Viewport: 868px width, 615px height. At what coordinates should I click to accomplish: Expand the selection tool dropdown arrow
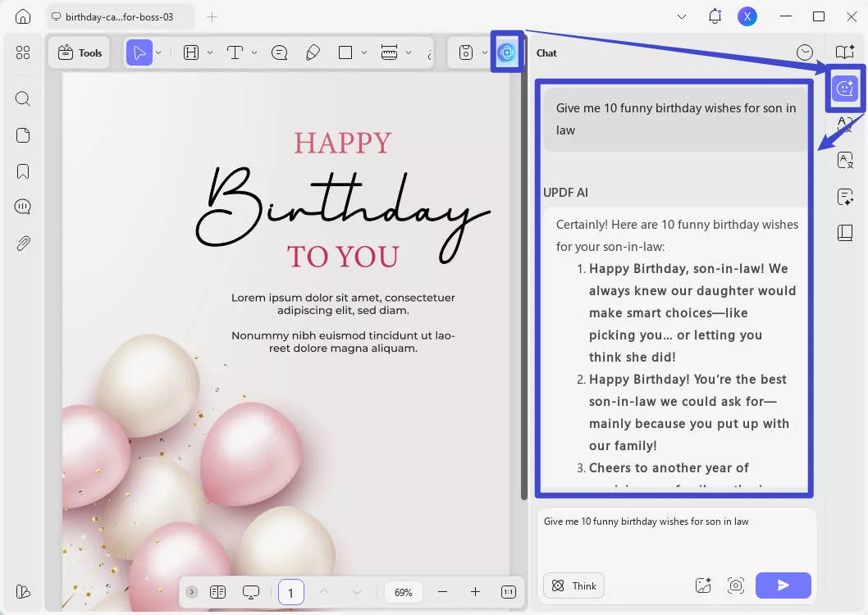158,52
